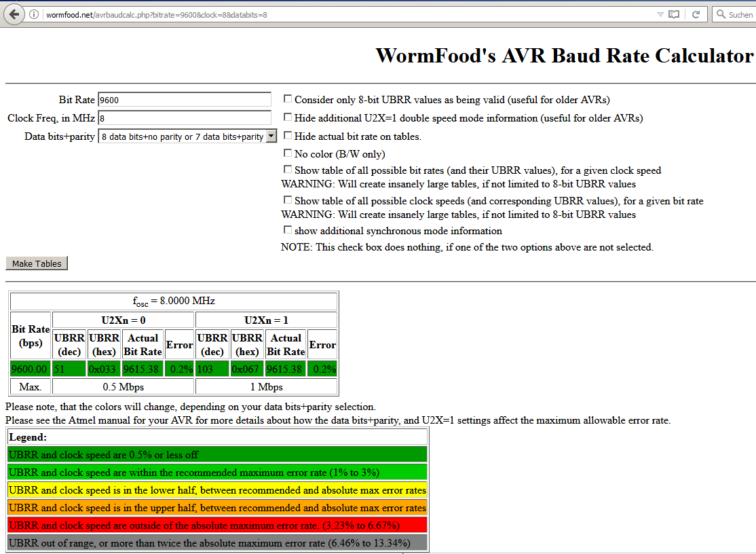Click the Clock Freq in MHz input field
The image size is (756, 554).
tap(185, 118)
